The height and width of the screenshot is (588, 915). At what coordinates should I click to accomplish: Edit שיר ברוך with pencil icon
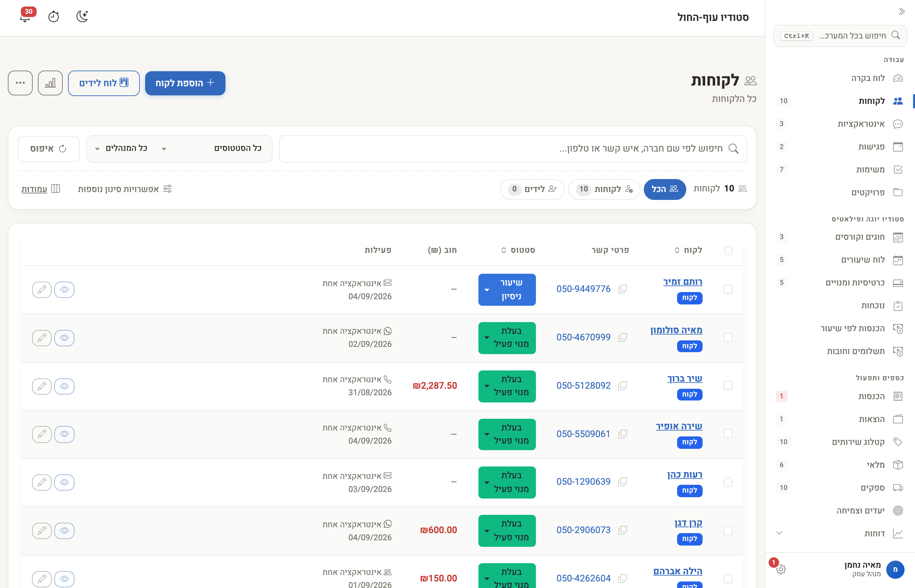pyautogui.click(x=42, y=386)
